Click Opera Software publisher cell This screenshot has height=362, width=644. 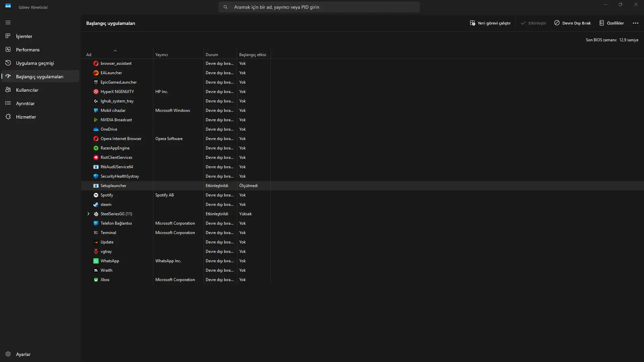pyautogui.click(x=169, y=139)
